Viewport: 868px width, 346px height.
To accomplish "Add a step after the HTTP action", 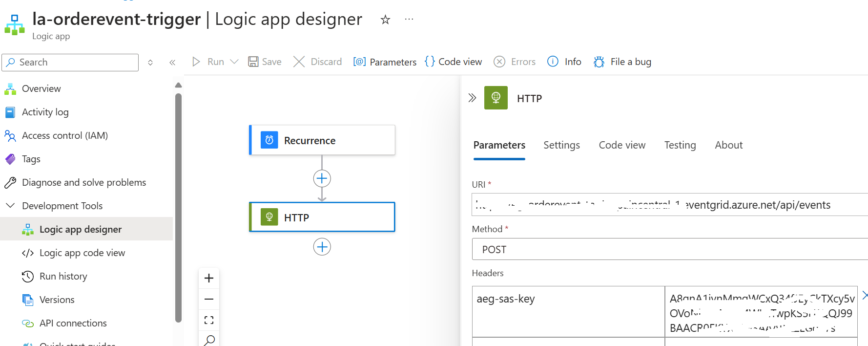I will tap(322, 247).
